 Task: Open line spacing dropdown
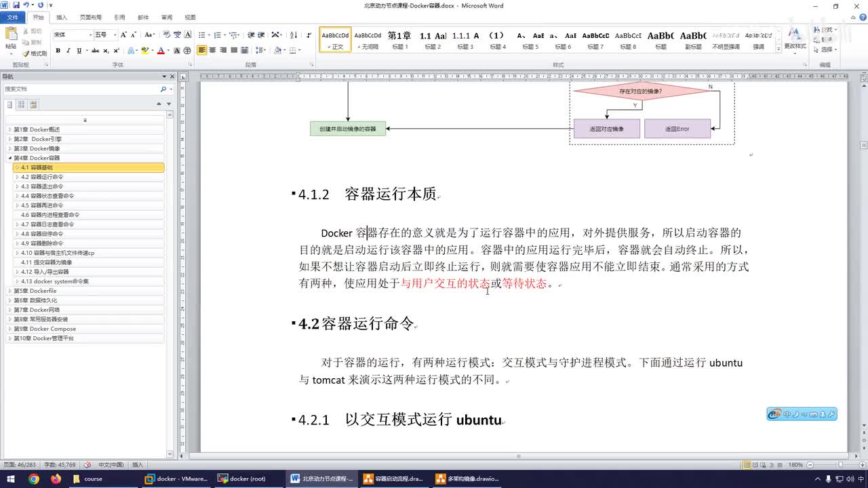point(260,50)
